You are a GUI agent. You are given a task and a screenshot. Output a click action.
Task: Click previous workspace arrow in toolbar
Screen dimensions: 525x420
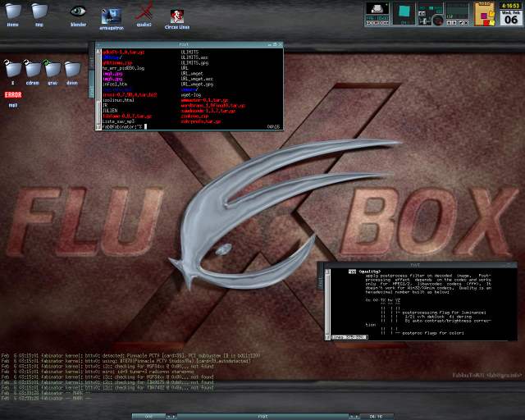click(x=169, y=417)
